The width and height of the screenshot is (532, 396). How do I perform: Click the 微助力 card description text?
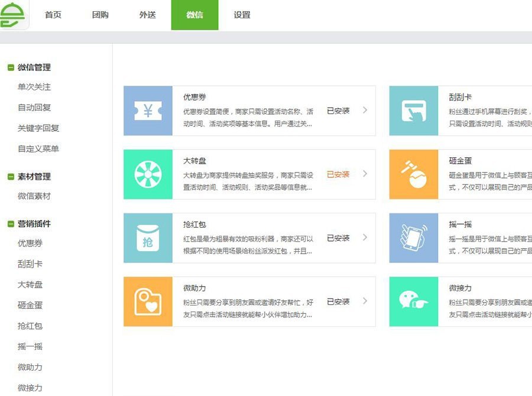coord(248,309)
